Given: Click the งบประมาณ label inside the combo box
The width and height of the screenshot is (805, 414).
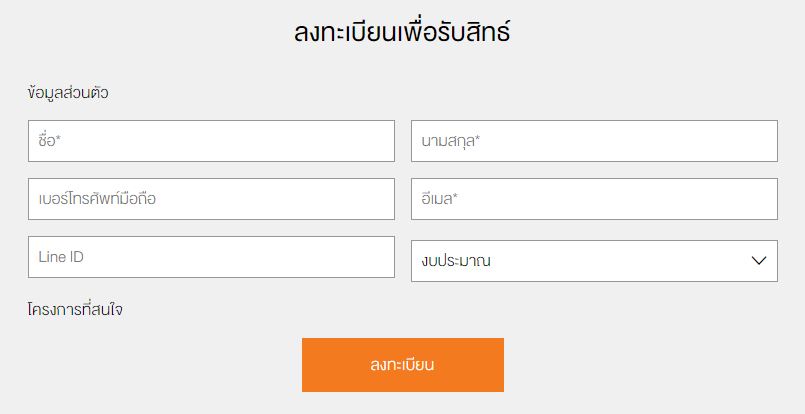Looking at the screenshot, I should (456, 262).
